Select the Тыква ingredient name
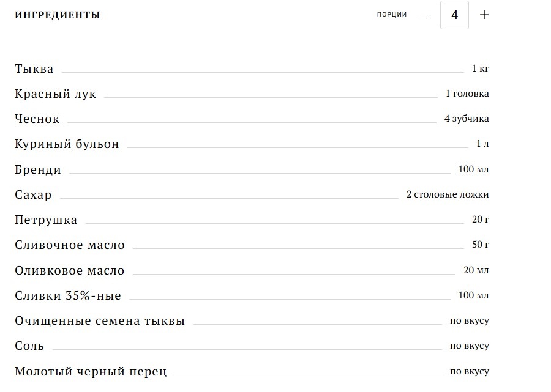This screenshot has width=551, height=392. tap(34, 68)
